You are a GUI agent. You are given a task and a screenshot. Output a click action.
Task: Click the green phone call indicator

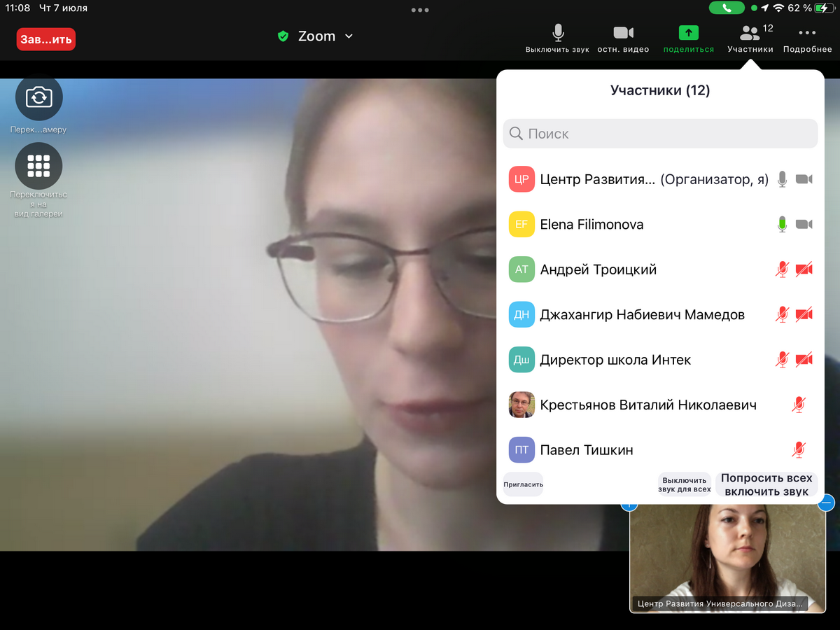pos(727,8)
